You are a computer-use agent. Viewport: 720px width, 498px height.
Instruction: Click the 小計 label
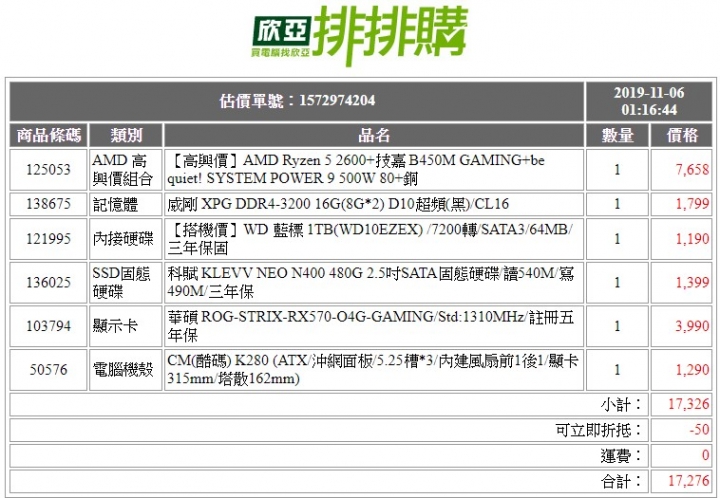coord(621,405)
